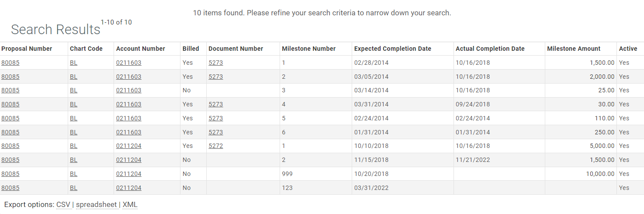Viewport: 644px width, 214px height.
Task: Open document 5273 for milestone 1
Action: tap(216, 63)
